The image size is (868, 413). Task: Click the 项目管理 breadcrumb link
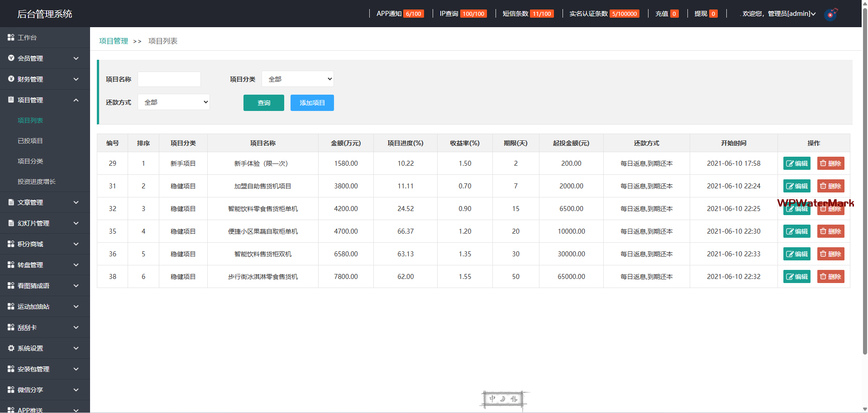tap(114, 41)
